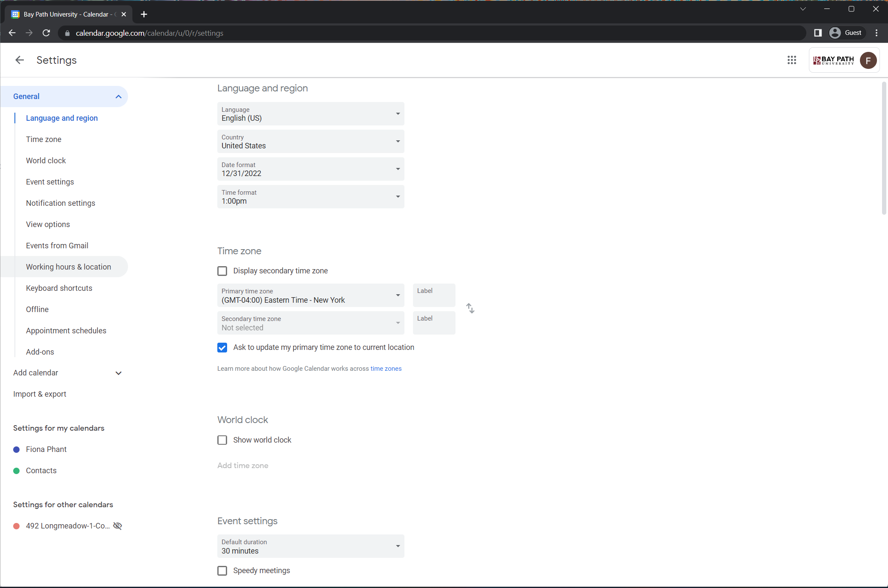Expand the Add calendar section
Screen dimensions: 888x588
point(67,373)
